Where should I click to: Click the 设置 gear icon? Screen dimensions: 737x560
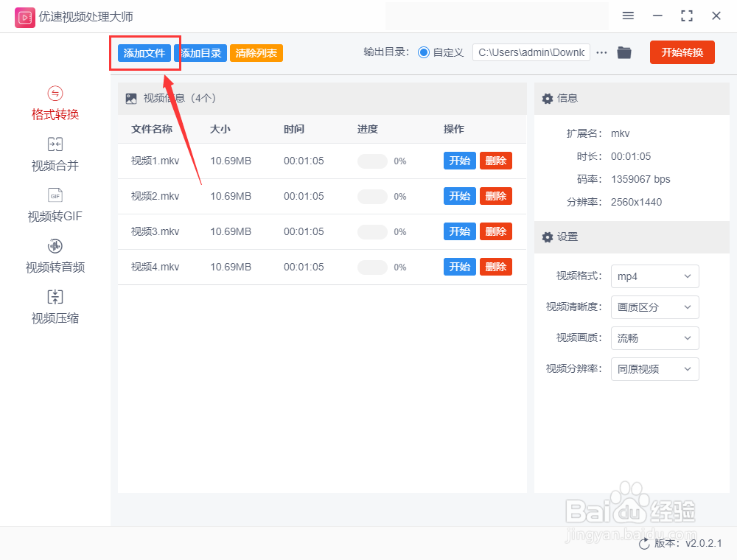point(547,237)
